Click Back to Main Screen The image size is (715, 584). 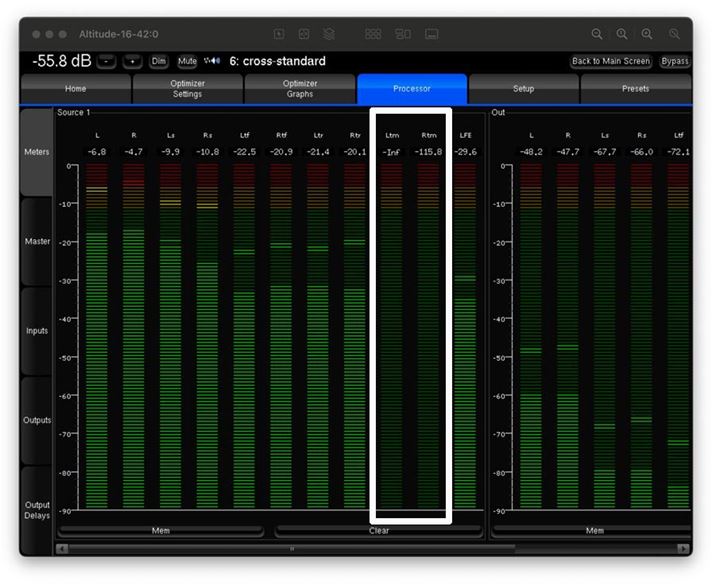(611, 61)
